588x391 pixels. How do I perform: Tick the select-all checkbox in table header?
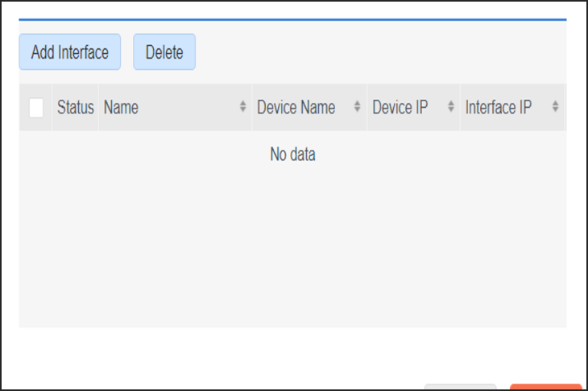[x=36, y=108]
